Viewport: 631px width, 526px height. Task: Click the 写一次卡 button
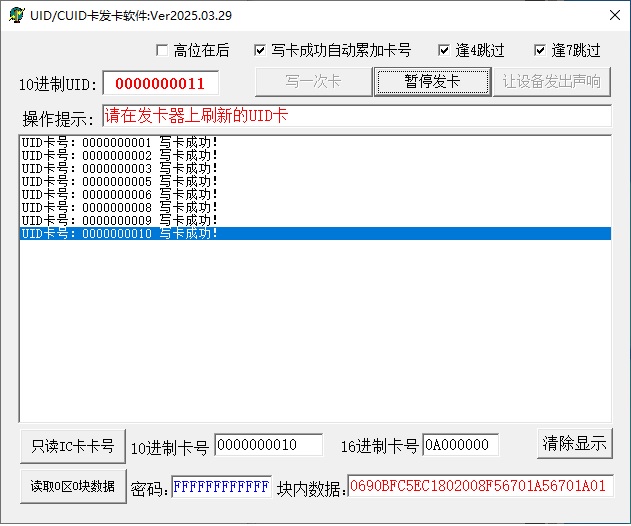pos(313,82)
